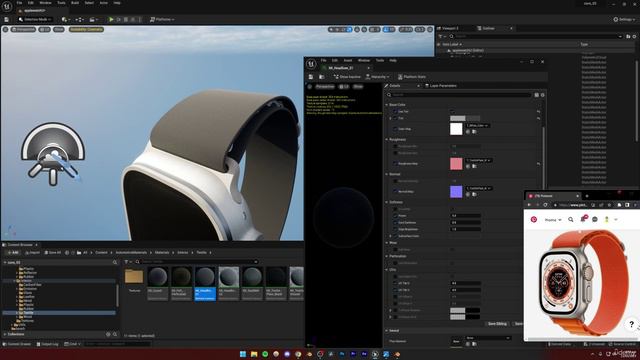Collapse the Roughness section
This screenshot has width=640, height=360.
[387, 140]
